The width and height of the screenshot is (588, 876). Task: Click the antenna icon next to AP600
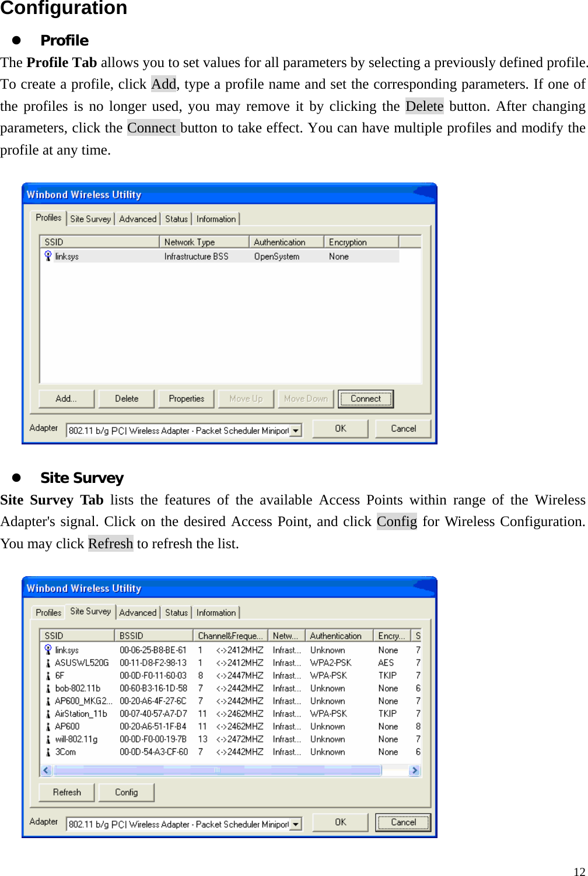pos(48,726)
